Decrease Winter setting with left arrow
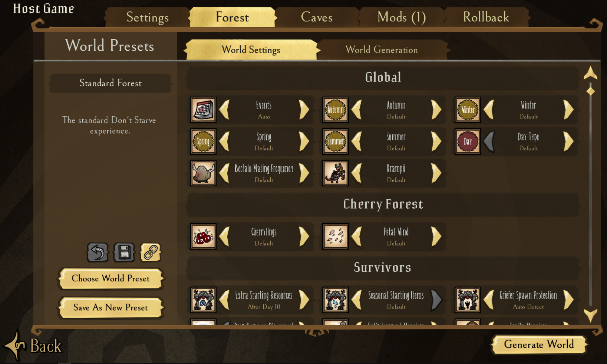Image resolution: width=607 pixels, height=364 pixels. point(489,110)
